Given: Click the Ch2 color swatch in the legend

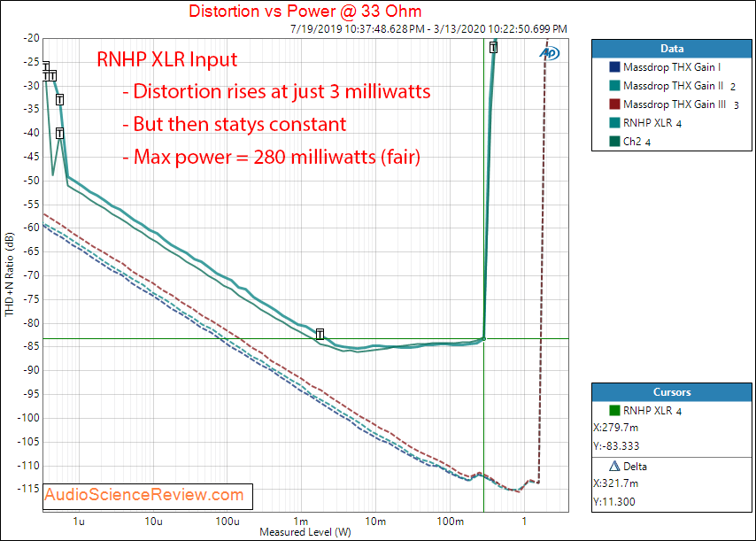Looking at the screenshot, I should (x=614, y=142).
